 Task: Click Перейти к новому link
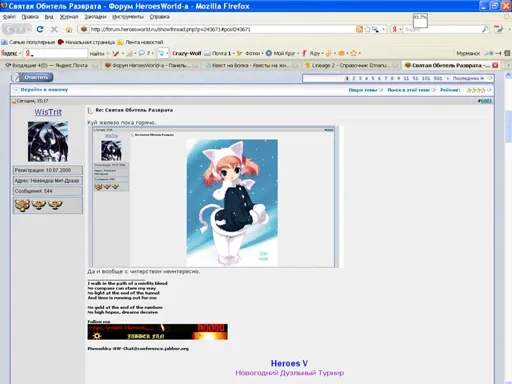pyautogui.click(x=44, y=90)
